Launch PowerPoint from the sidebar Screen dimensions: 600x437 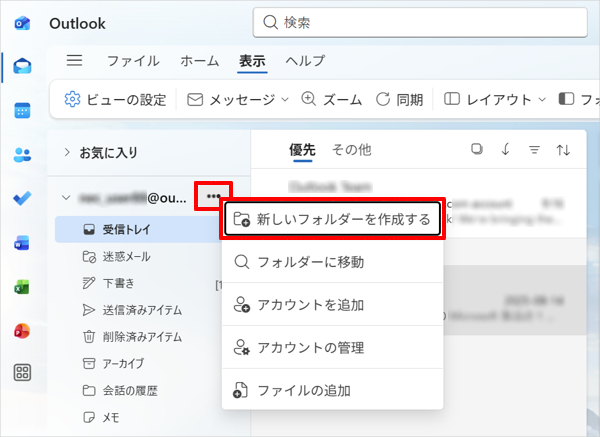pyautogui.click(x=22, y=331)
